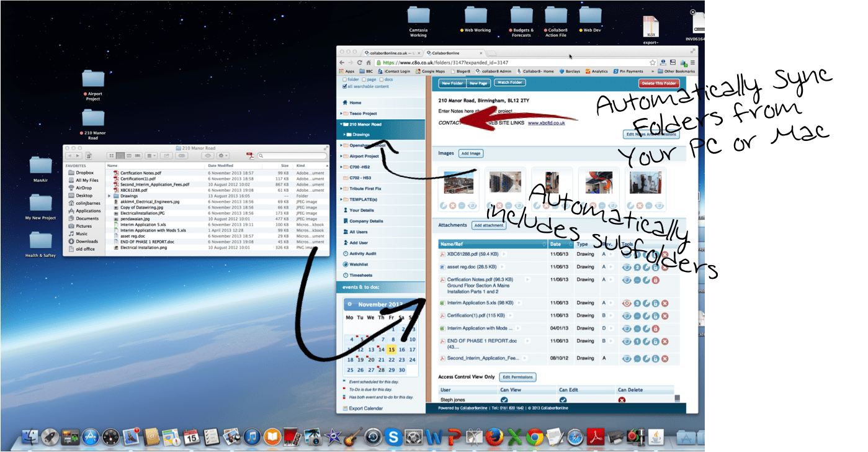Toggle the docs search checkbox
The width and height of the screenshot is (868, 452).
(383, 79)
